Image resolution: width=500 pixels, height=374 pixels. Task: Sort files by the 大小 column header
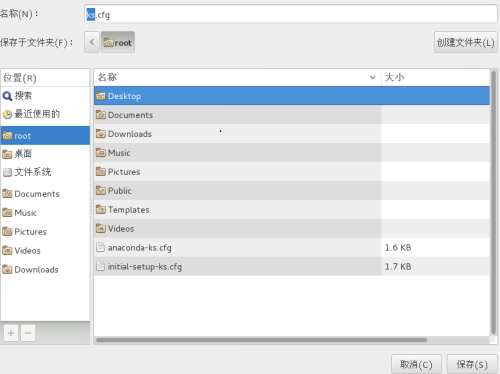[x=435, y=77]
